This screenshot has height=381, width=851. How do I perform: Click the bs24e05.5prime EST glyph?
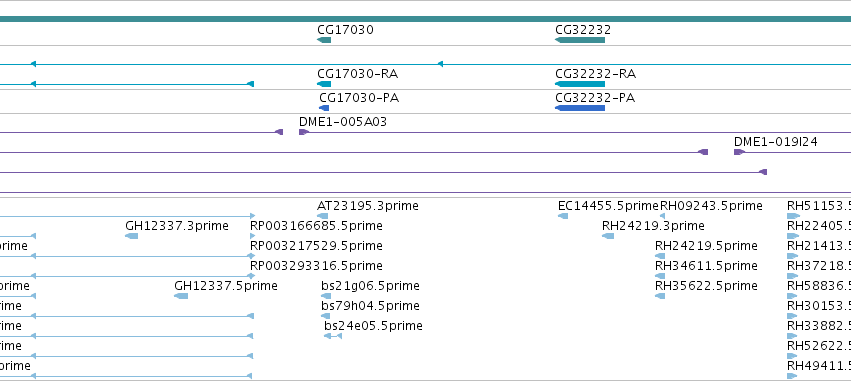[x=333, y=336]
